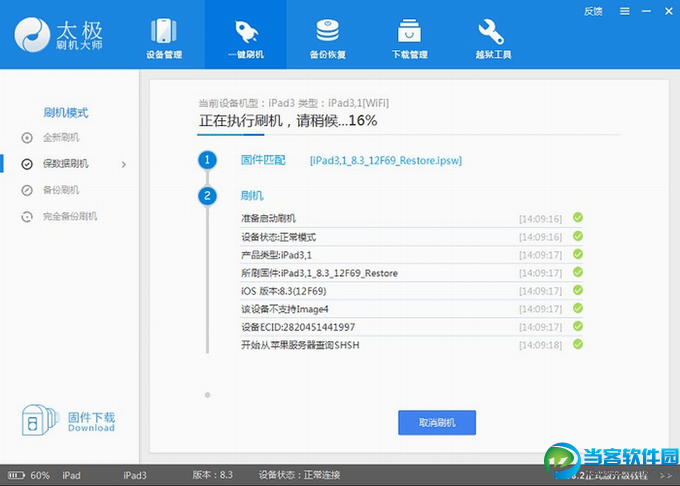
Task: Click the iPad3,1_8.3_12F69_Restore.ipsw firmware link
Action: (x=386, y=160)
